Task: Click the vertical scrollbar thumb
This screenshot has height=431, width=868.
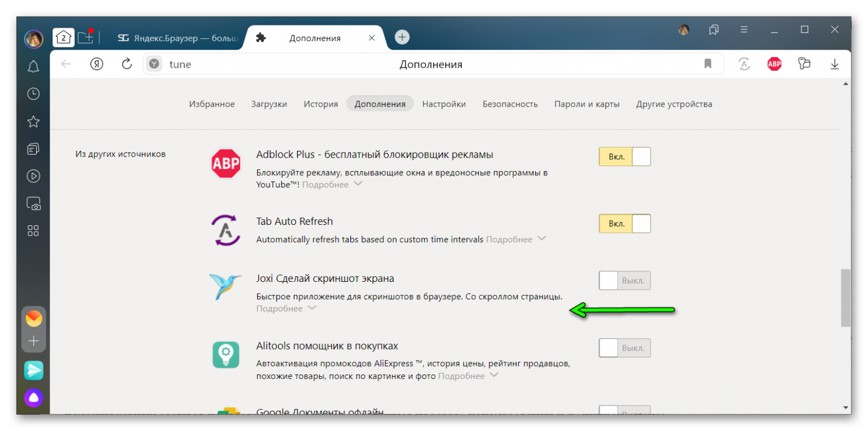Action: (x=845, y=298)
